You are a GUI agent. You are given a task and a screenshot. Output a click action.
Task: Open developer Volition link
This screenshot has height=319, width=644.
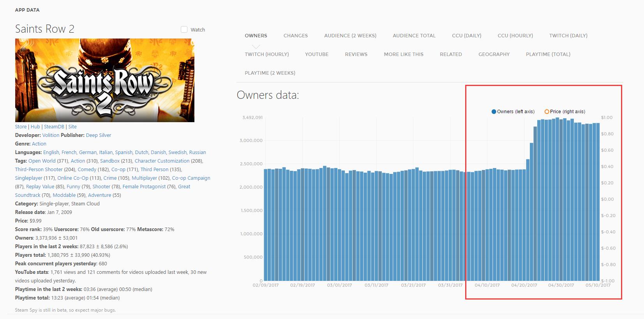[51, 135]
